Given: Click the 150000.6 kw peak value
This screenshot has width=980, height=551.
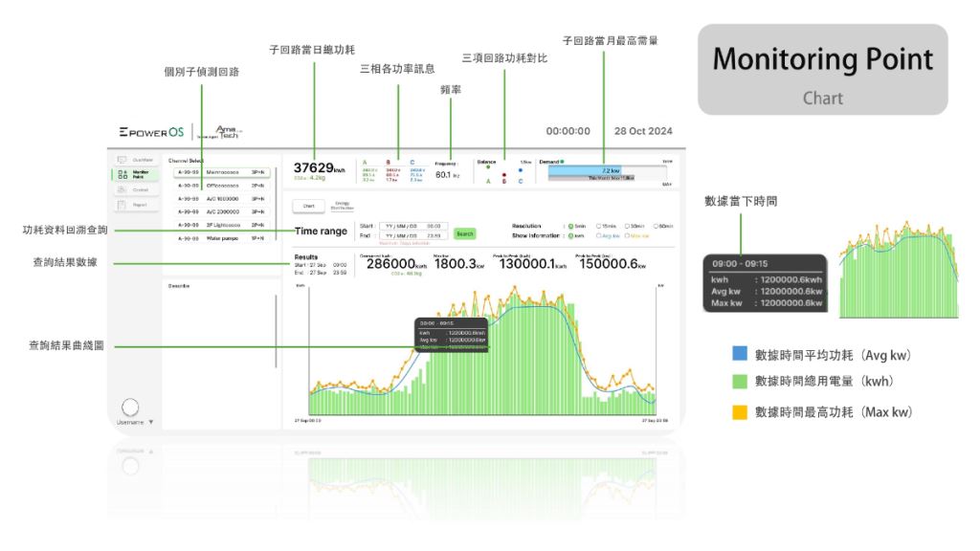Looking at the screenshot, I should coord(612,264).
